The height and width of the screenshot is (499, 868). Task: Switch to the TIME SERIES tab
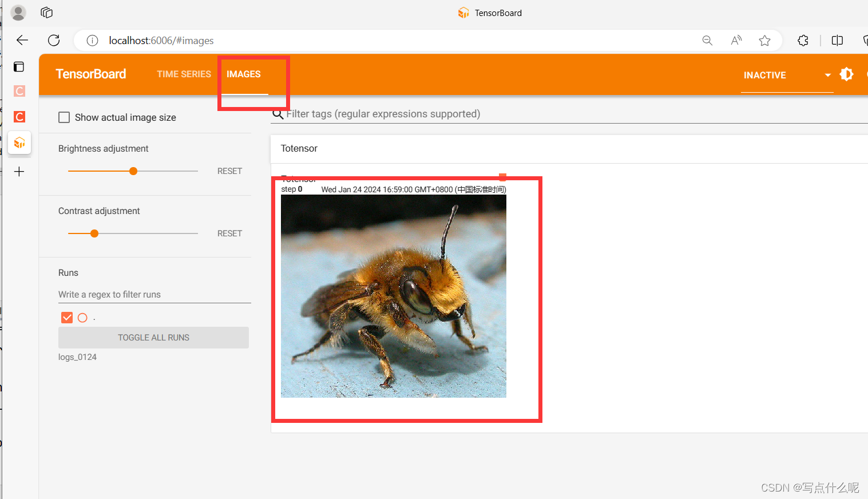[x=184, y=74]
